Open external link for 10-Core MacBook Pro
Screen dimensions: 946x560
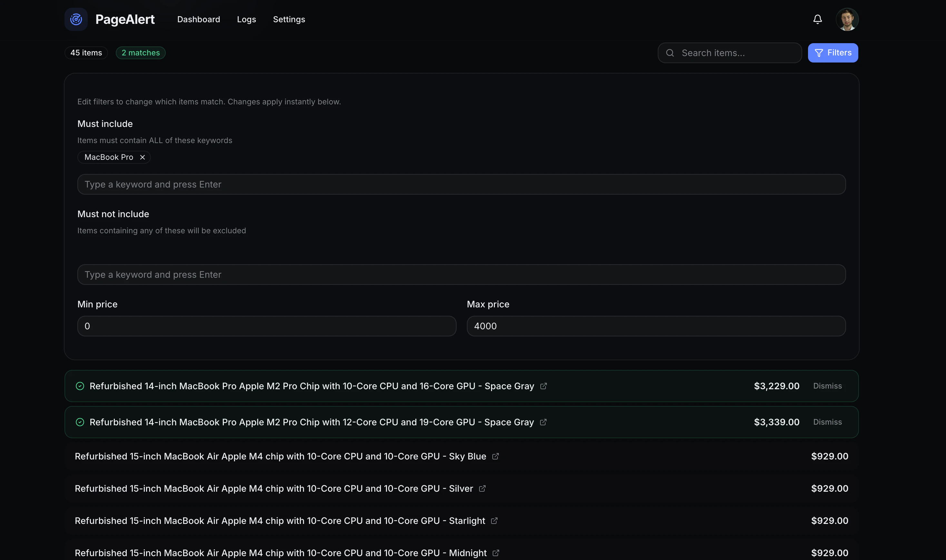click(543, 386)
